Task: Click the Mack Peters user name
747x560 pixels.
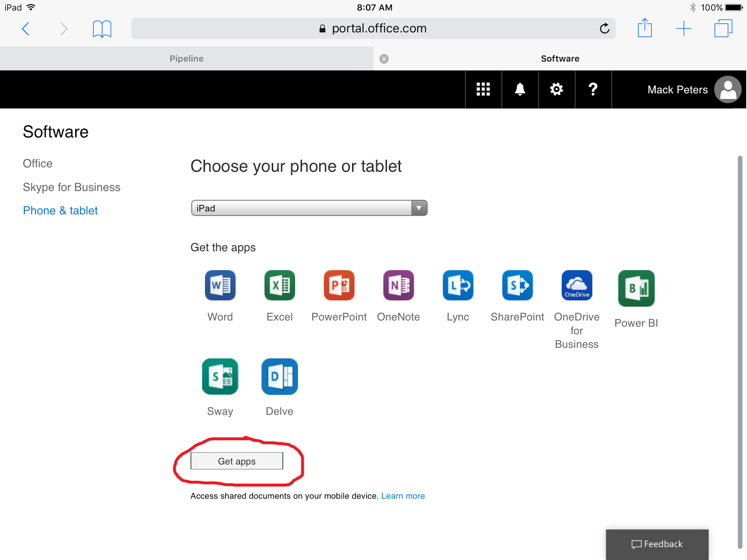Action: coord(677,90)
